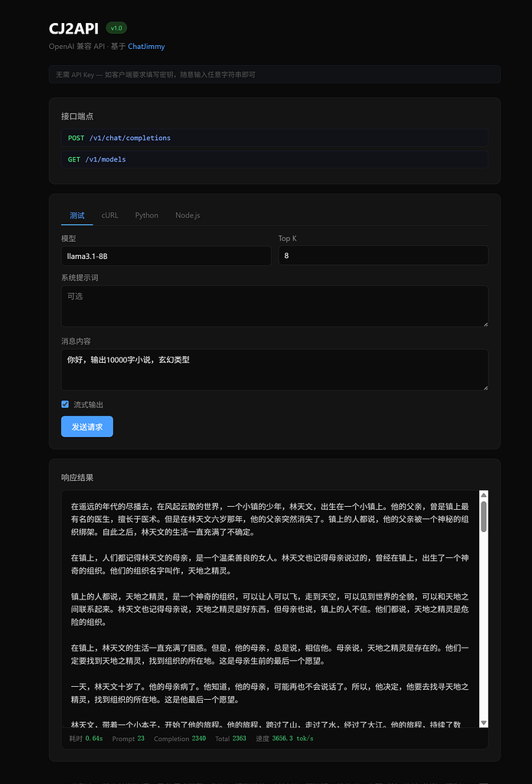The height and width of the screenshot is (784, 532).
Task: Click the Total 2363 stat
Action: coord(230,739)
